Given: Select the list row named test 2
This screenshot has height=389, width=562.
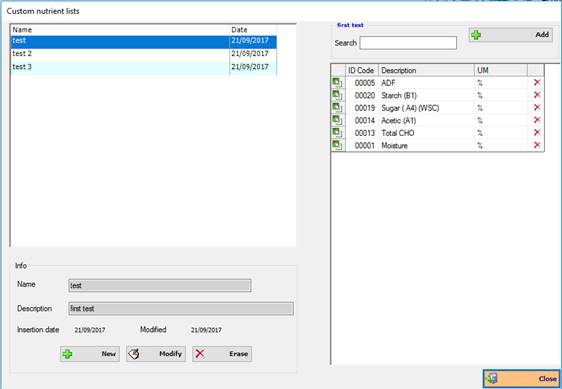Looking at the screenshot, I should (x=143, y=55).
